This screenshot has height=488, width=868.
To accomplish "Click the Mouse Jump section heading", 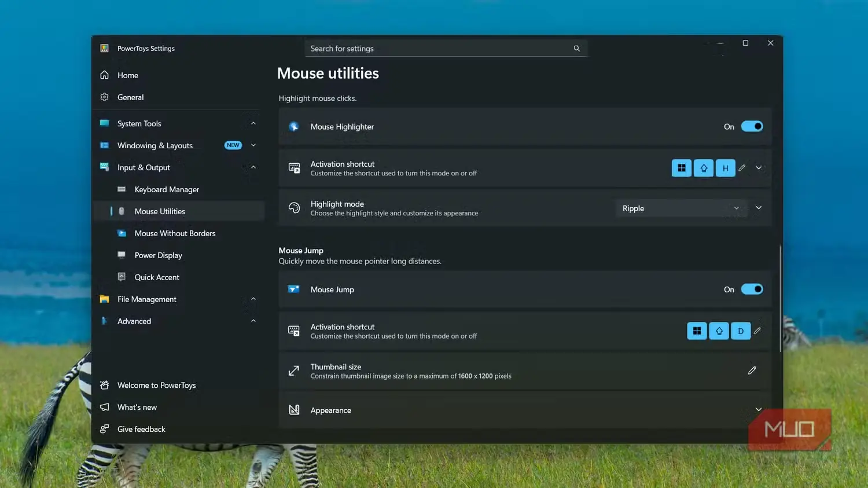I will [301, 251].
